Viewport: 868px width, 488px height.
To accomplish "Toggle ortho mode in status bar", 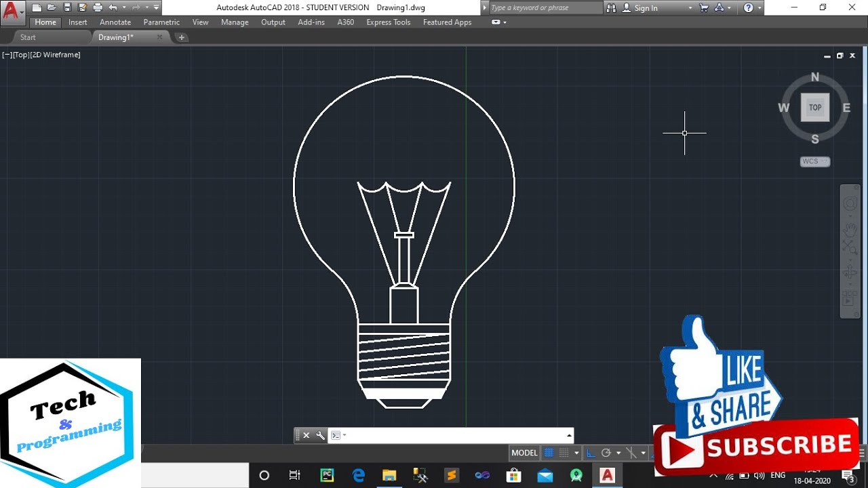I will [591, 453].
